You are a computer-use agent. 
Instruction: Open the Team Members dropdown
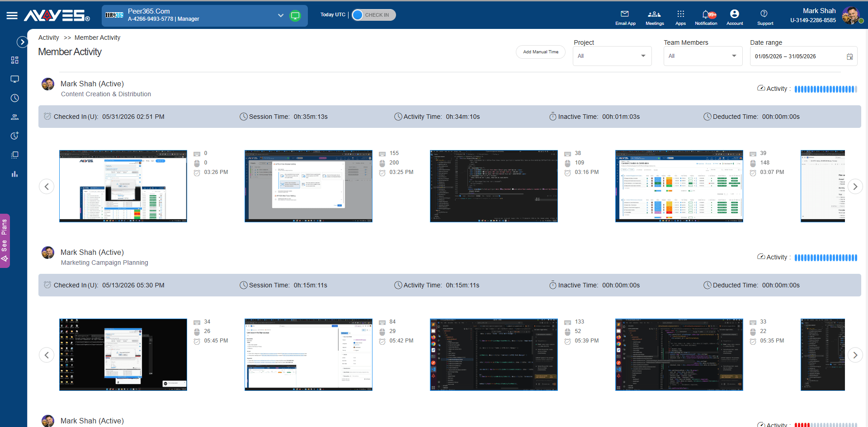(x=703, y=56)
